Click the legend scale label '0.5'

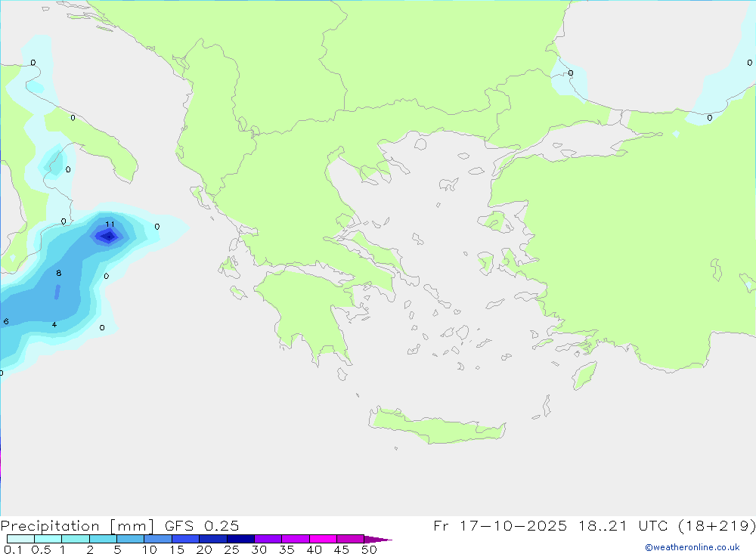click(x=41, y=549)
